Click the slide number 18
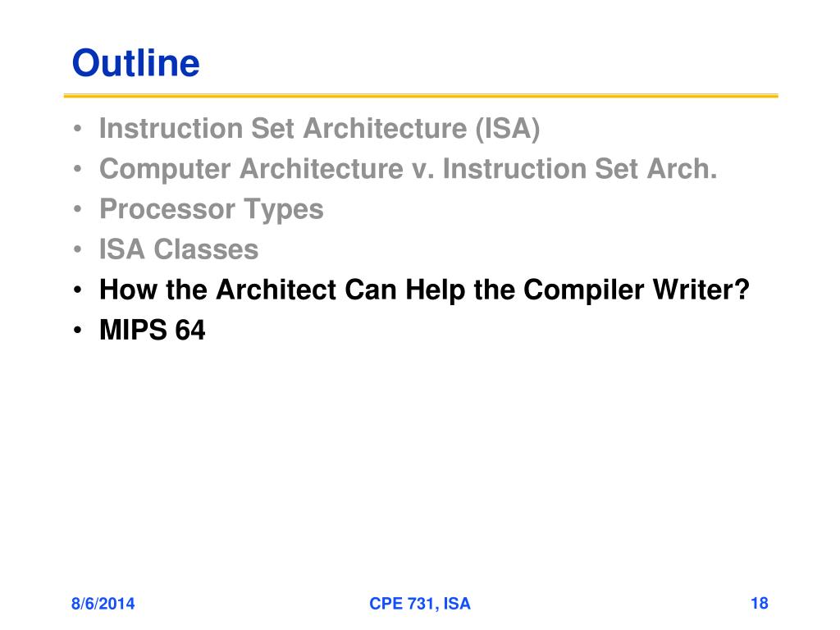This screenshot has height=630, width=840. pyautogui.click(x=759, y=604)
